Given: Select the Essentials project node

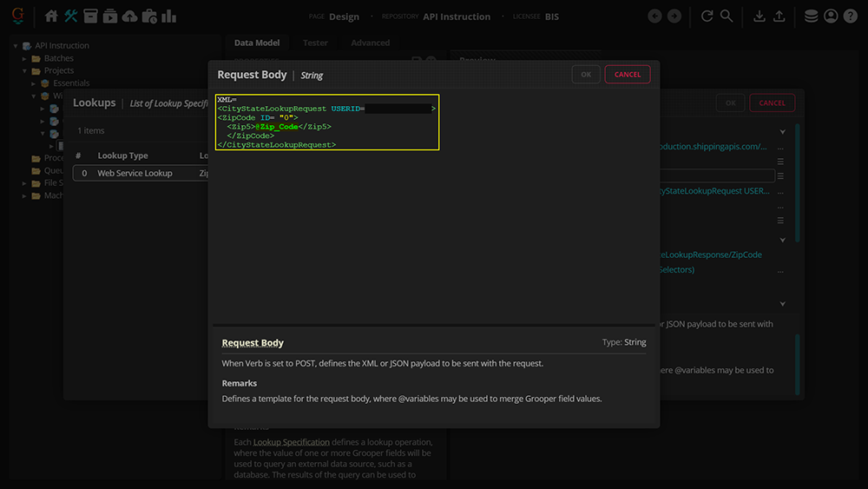Looking at the screenshot, I should 71,83.
